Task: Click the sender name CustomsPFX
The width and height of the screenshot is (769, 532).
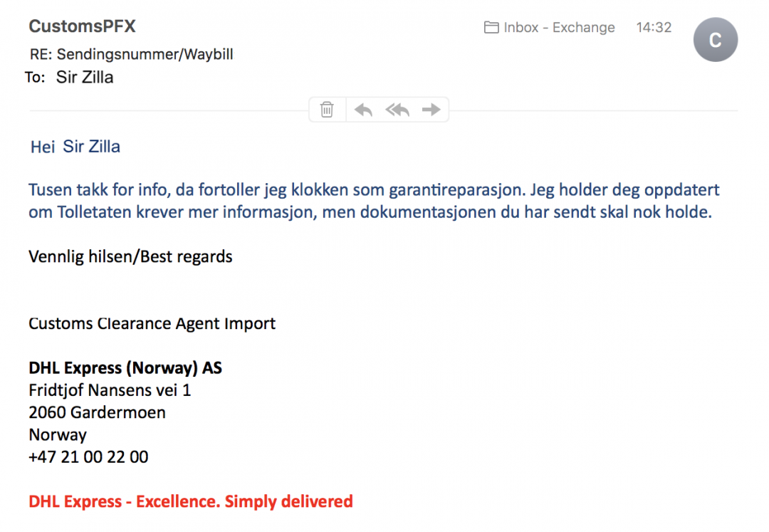Action: [82, 27]
